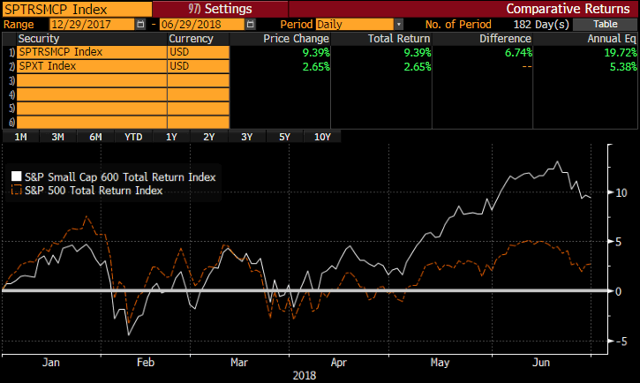This screenshot has width=640, height=383.
Task: Click the start date field 12/29/2017
Action: (92, 24)
